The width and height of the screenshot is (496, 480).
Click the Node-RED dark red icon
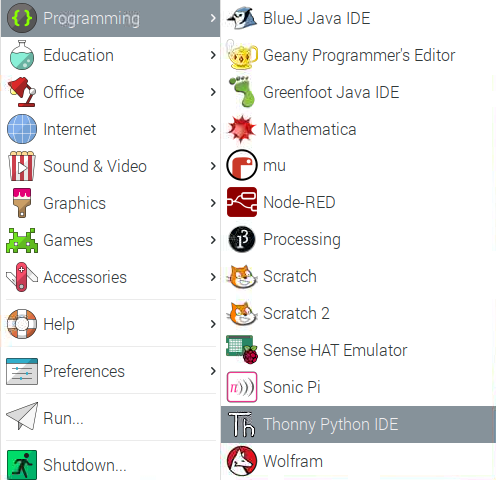pyautogui.click(x=242, y=202)
